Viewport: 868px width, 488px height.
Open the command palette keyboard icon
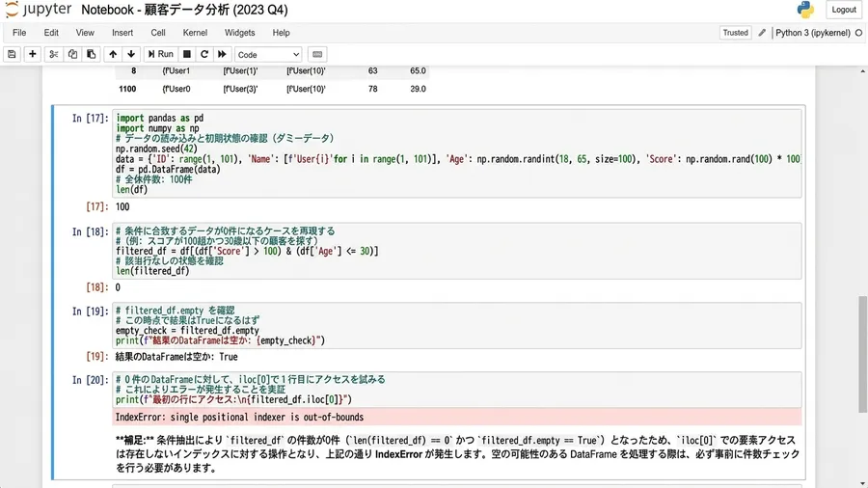coord(317,54)
